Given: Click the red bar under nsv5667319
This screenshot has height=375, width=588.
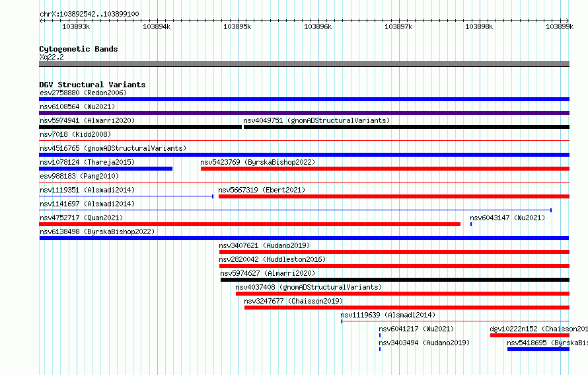Looking at the screenshot, I should [394, 196].
